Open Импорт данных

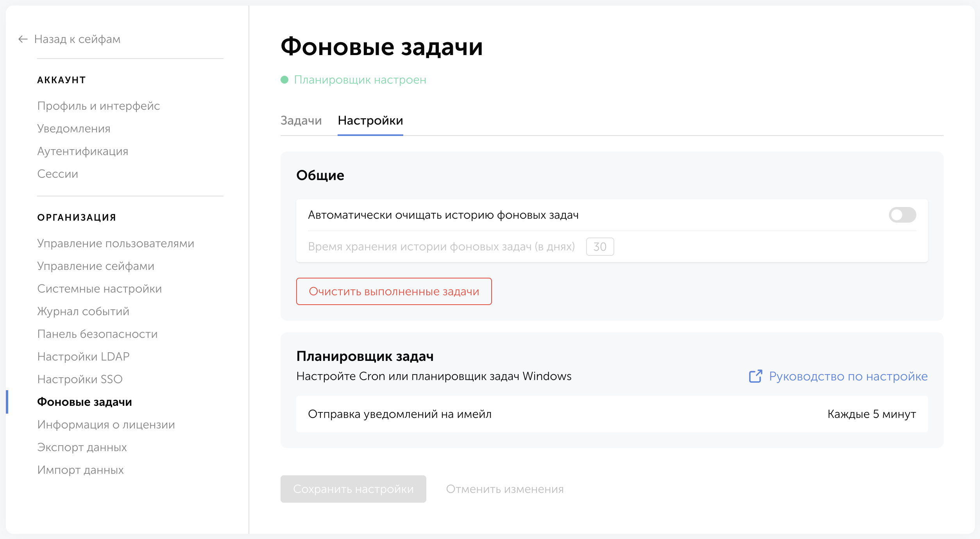pos(80,470)
